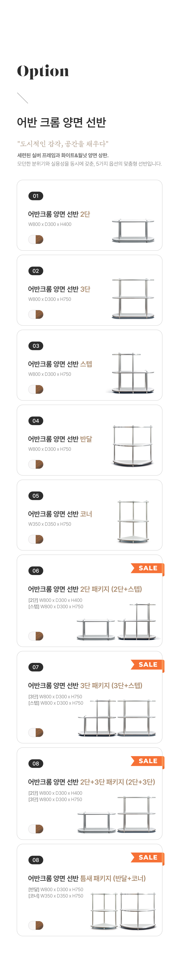Click the 03 number badge

36,346
